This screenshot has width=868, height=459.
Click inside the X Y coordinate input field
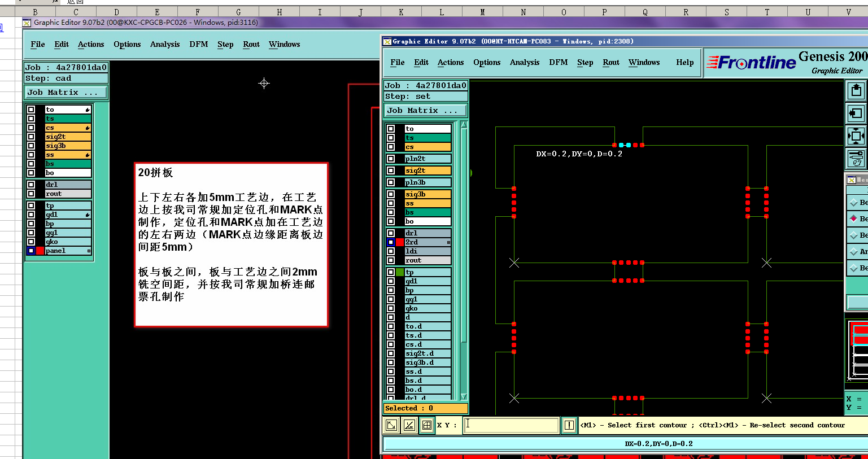[512, 425]
